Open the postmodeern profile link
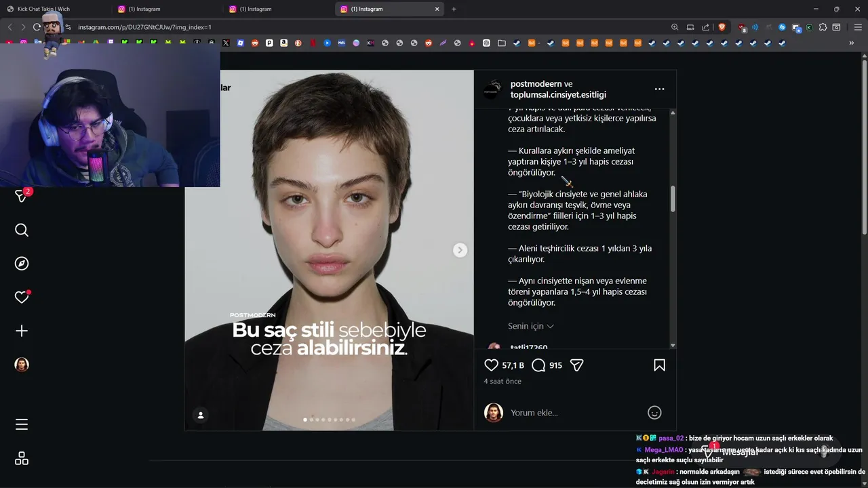Image resolution: width=868 pixels, height=488 pixels. 536,83
